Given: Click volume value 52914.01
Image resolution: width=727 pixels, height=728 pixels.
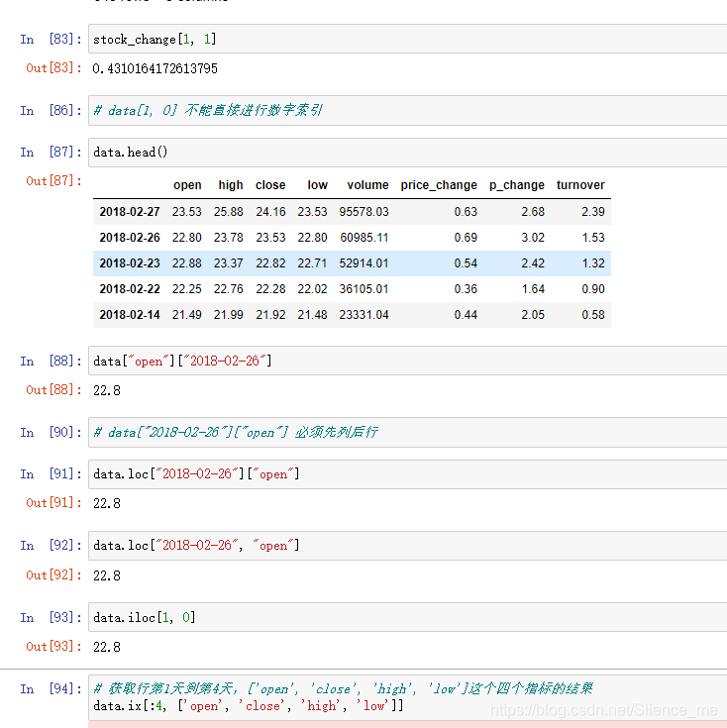Looking at the screenshot, I should (363, 263).
